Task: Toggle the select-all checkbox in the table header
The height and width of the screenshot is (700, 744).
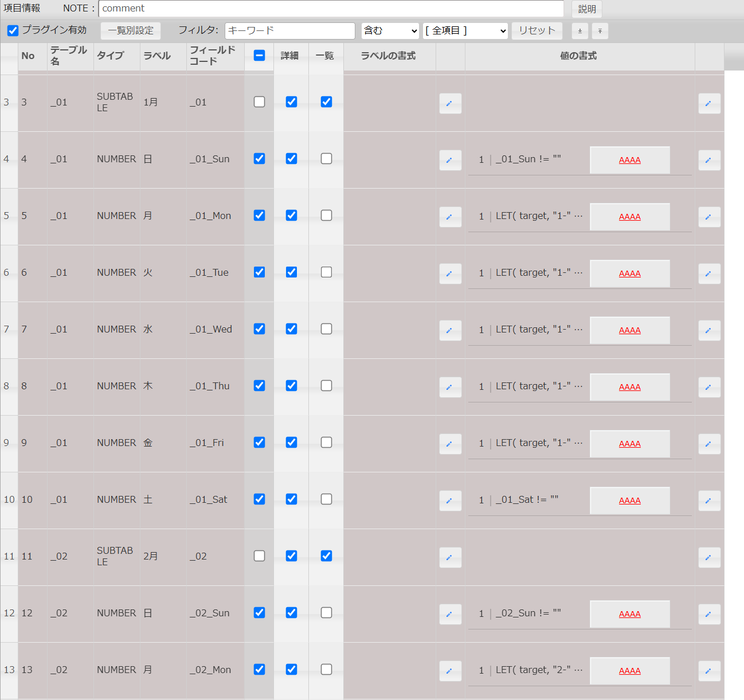Action: [259, 56]
